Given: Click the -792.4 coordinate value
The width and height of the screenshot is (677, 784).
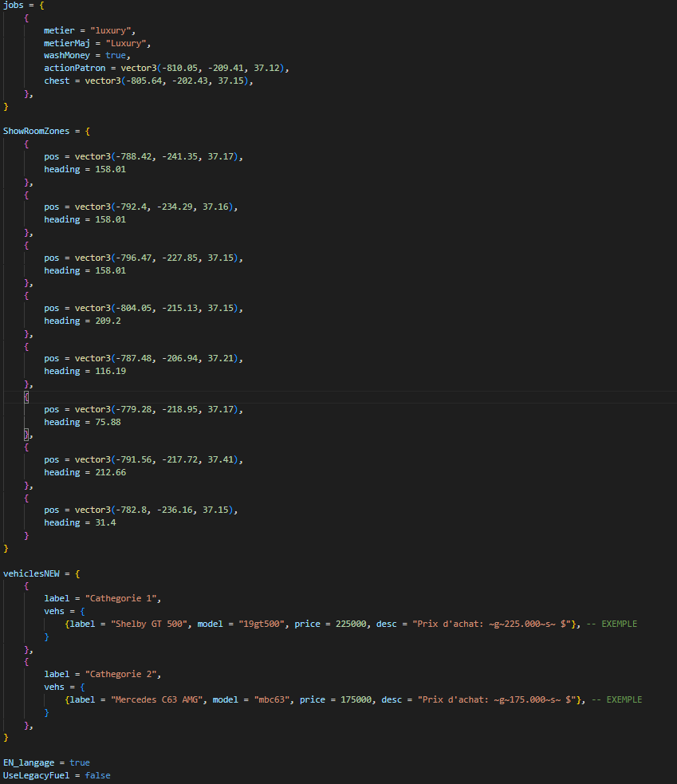Looking at the screenshot, I should (132, 207).
